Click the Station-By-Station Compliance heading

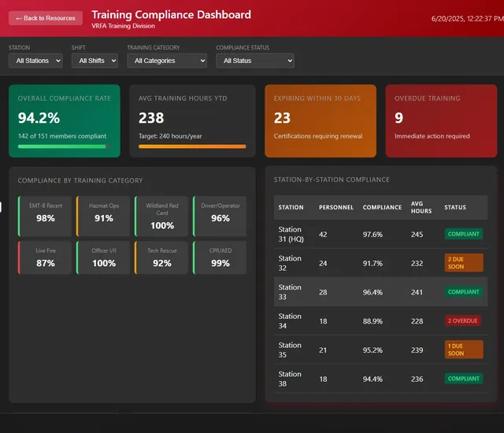332,179
